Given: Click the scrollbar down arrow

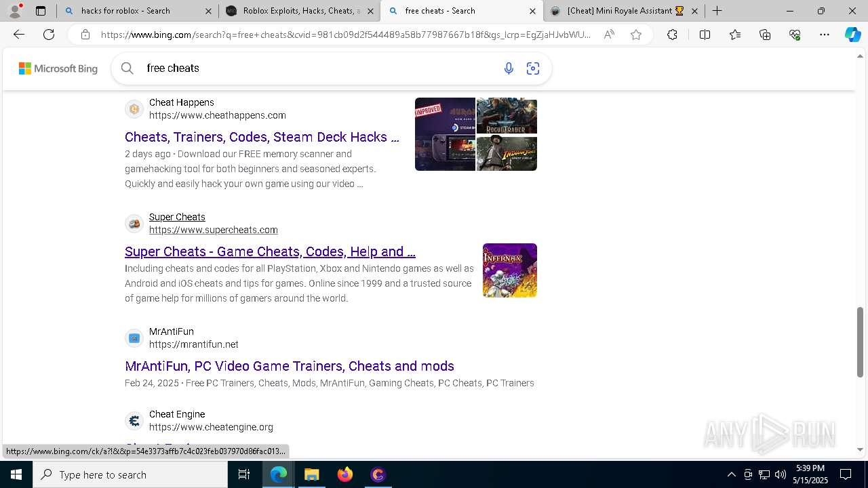Looking at the screenshot, I should pyautogui.click(x=860, y=449).
